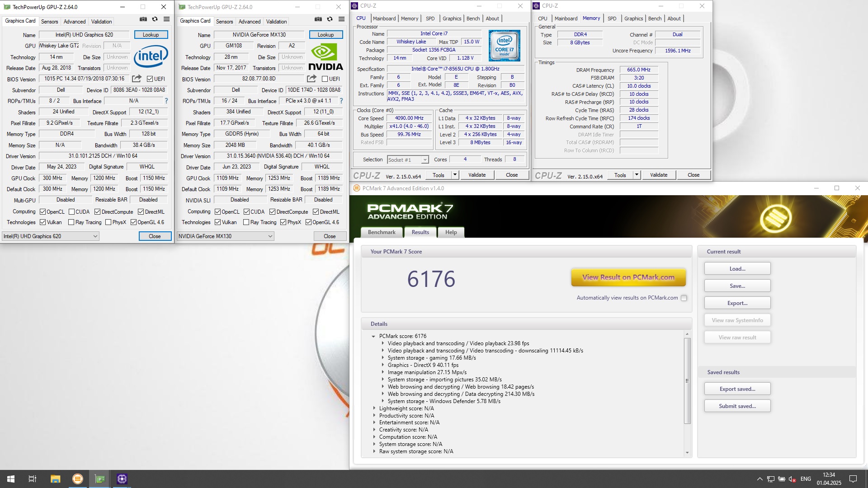This screenshot has height=488, width=868.
Task: Click Bus Interface help question mark, Intel GPU-Z
Action: pyautogui.click(x=166, y=101)
